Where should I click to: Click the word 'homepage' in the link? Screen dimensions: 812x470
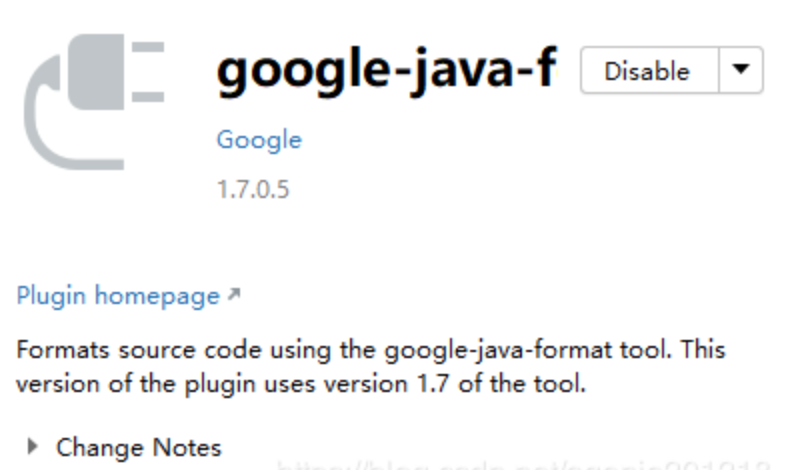pos(157,297)
